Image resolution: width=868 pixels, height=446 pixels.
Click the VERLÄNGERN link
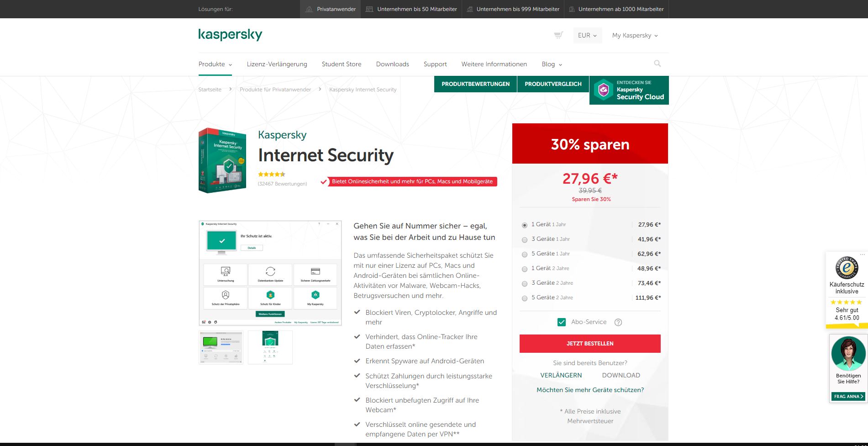coord(561,375)
